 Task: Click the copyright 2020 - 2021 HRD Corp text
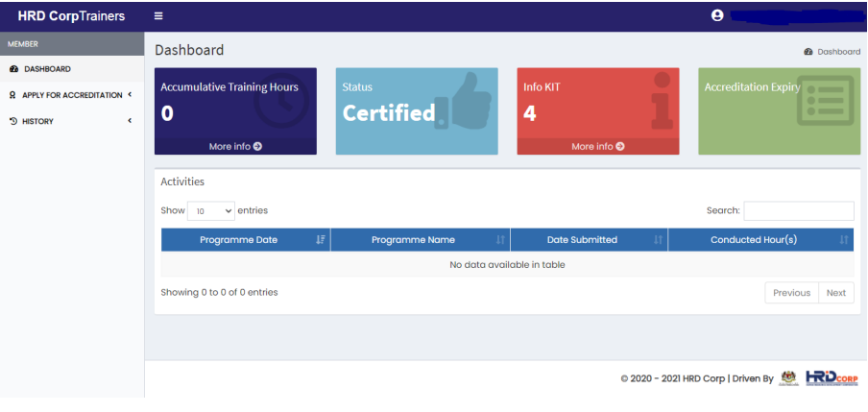click(672, 378)
